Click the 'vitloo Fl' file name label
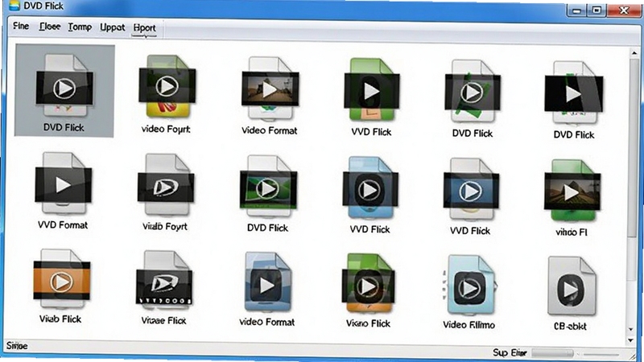The width and height of the screenshot is (644, 362). pyautogui.click(x=572, y=232)
